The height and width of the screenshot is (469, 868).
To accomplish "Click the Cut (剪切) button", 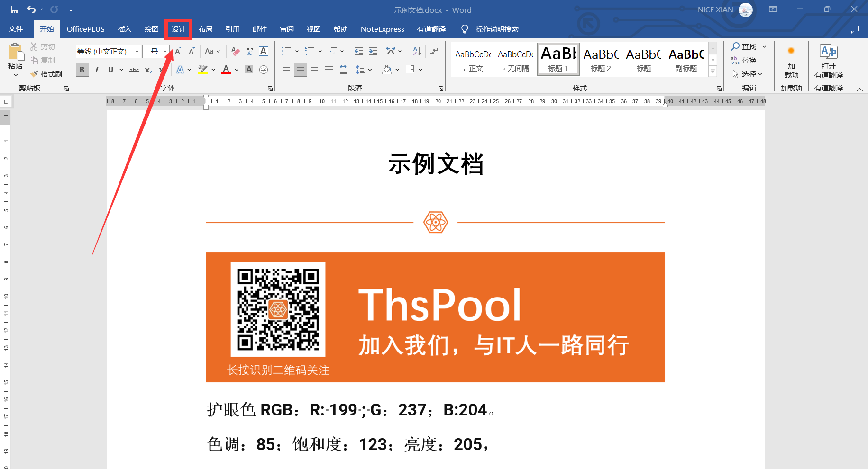I will coord(43,46).
